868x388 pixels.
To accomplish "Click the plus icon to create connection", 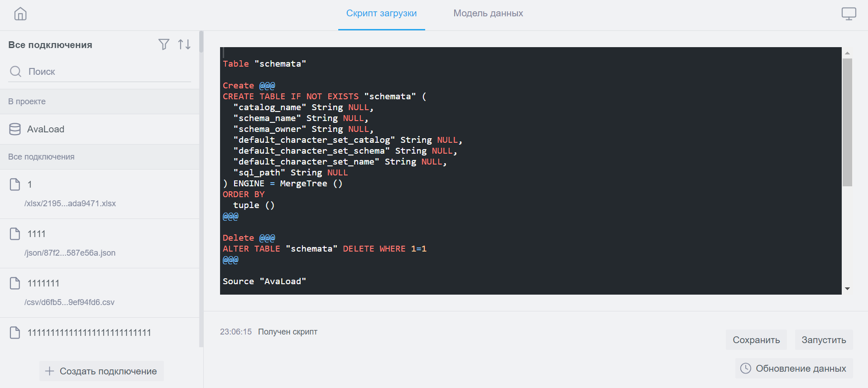I will click(x=49, y=371).
